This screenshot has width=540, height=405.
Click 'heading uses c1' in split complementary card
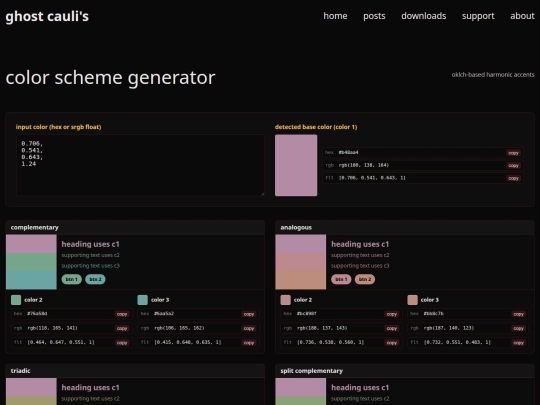(x=360, y=387)
